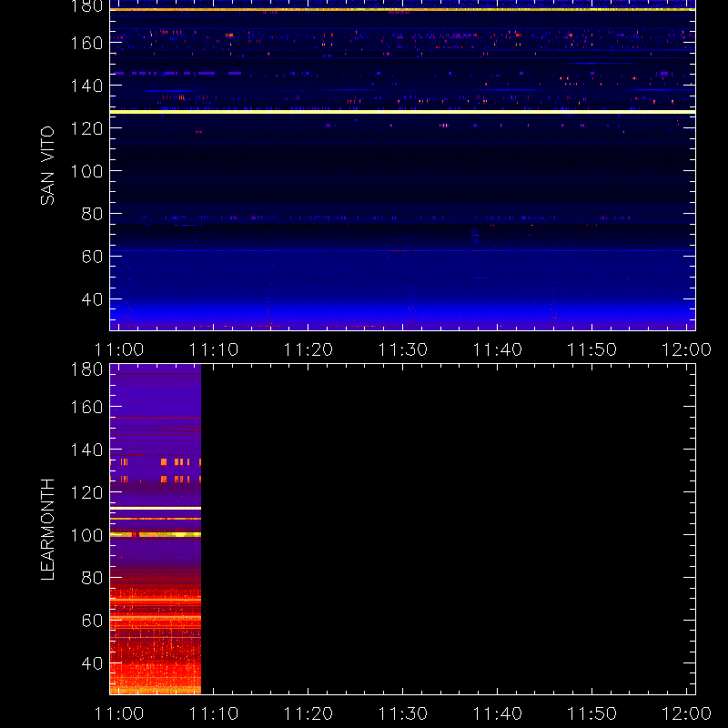
Task: Select the 100 tick label on Learmonth axis
Action: coord(86,535)
